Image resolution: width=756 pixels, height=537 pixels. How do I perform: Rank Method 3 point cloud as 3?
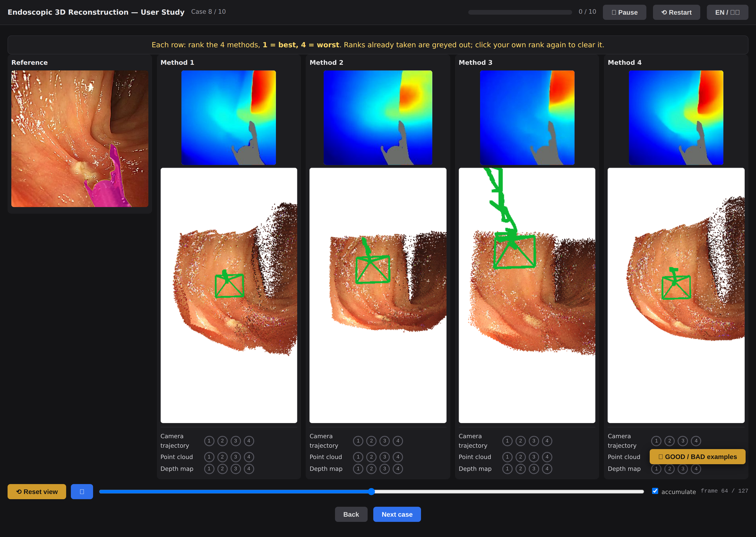tap(534, 457)
